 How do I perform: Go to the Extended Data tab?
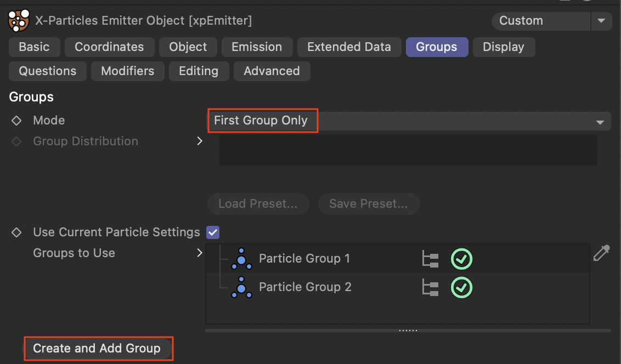[x=349, y=47]
